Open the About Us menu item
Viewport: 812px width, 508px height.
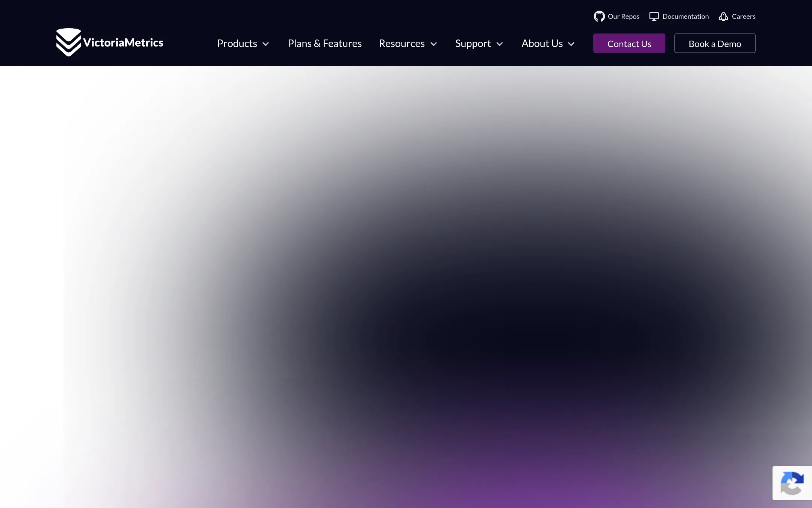point(542,44)
